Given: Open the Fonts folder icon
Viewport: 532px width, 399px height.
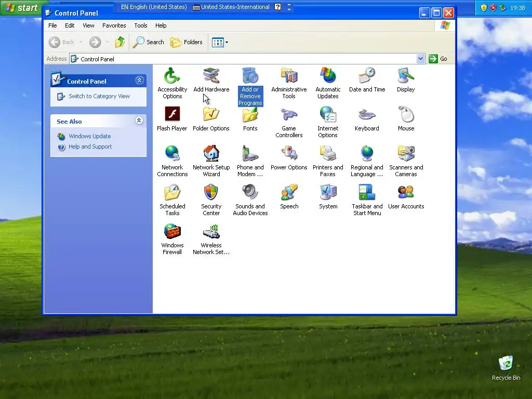Looking at the screenshot, I should pos(250,119).
